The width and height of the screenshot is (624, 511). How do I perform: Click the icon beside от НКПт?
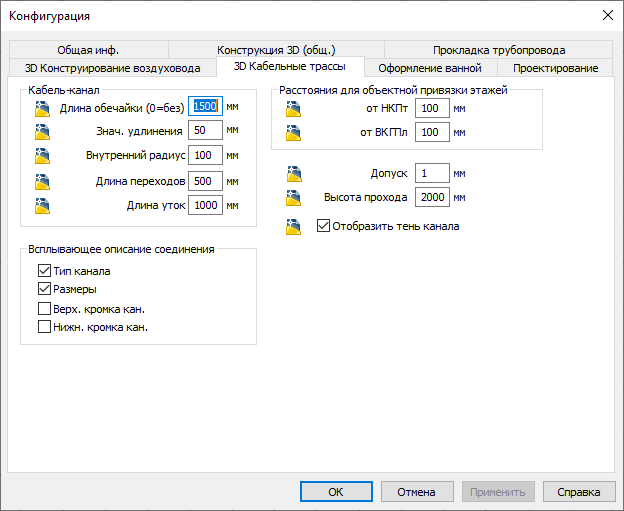293,109
